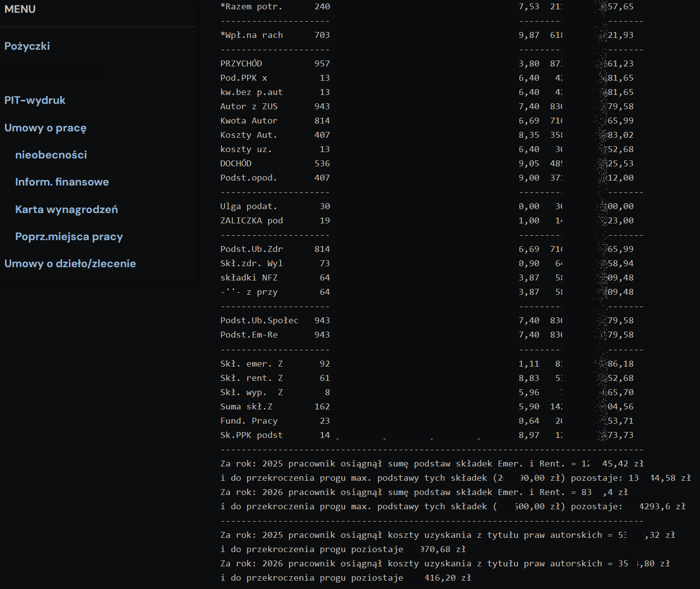Select the 2026 'koszty uzyskania z tytułu praw autorskich' line

pyautogui.click(x=445, y=563)
